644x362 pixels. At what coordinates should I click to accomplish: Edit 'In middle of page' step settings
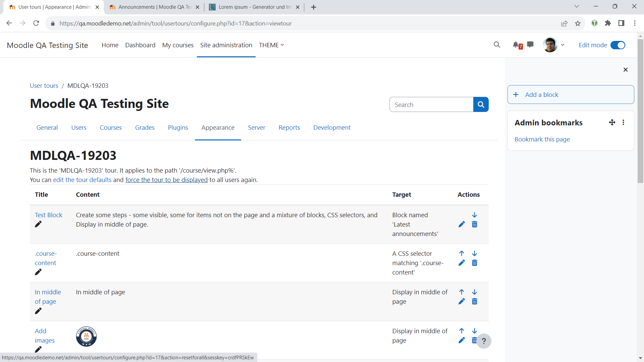point(462,301)
